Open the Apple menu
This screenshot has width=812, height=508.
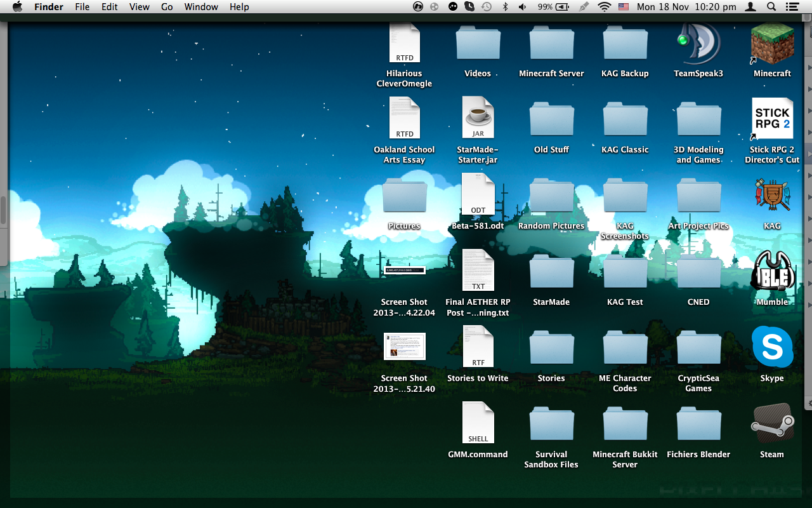pos(17,7)
